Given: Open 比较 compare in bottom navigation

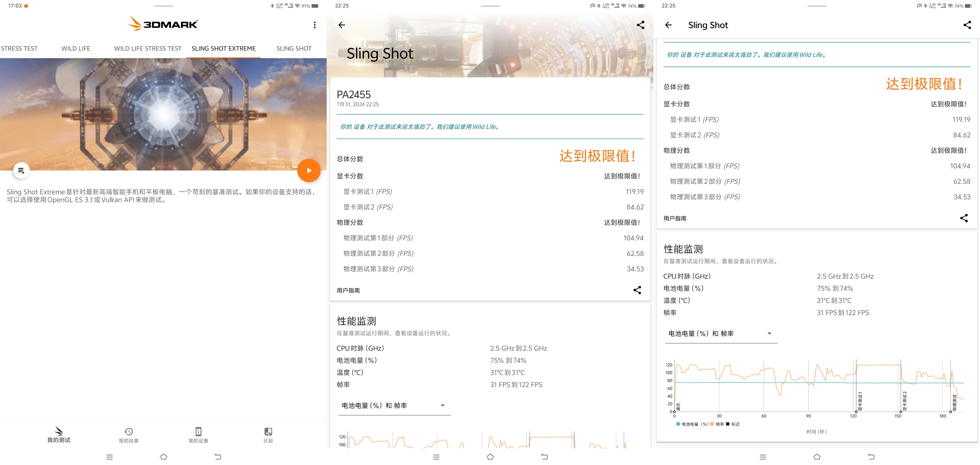Looking at the screenshot, I should (268, 435).
